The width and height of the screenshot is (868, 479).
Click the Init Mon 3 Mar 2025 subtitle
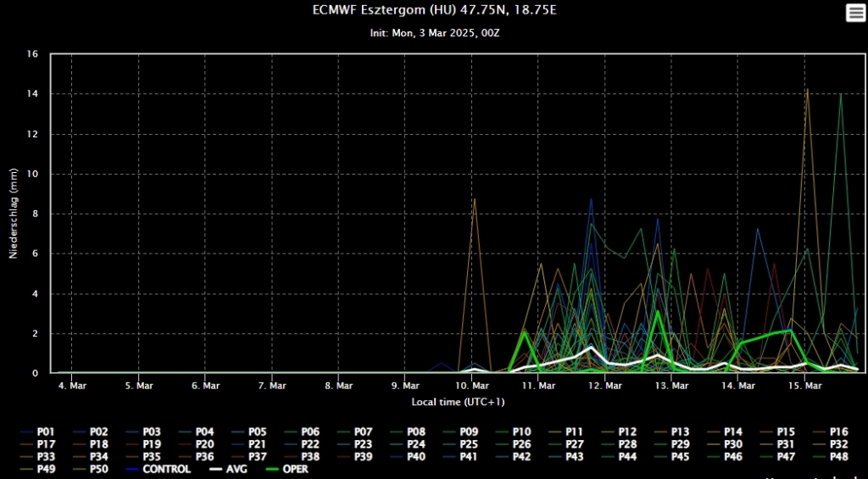[436, 33]
